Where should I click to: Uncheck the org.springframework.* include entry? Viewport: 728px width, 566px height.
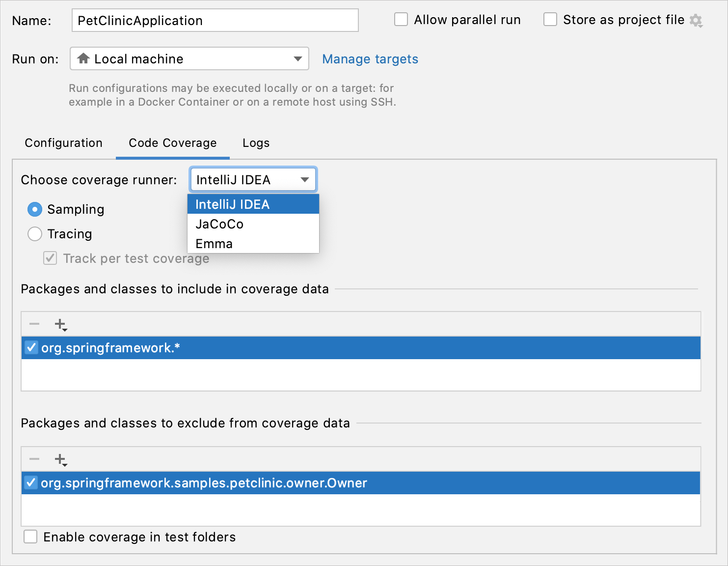(x=31, y=347)
